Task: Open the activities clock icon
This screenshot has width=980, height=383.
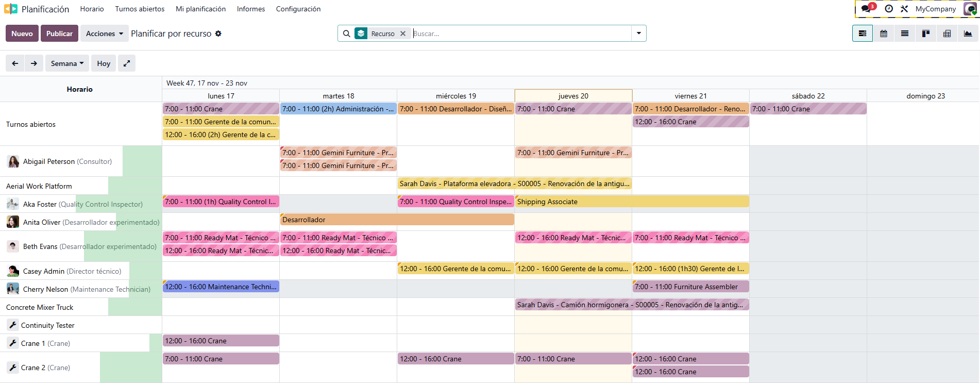Action: 889,9
